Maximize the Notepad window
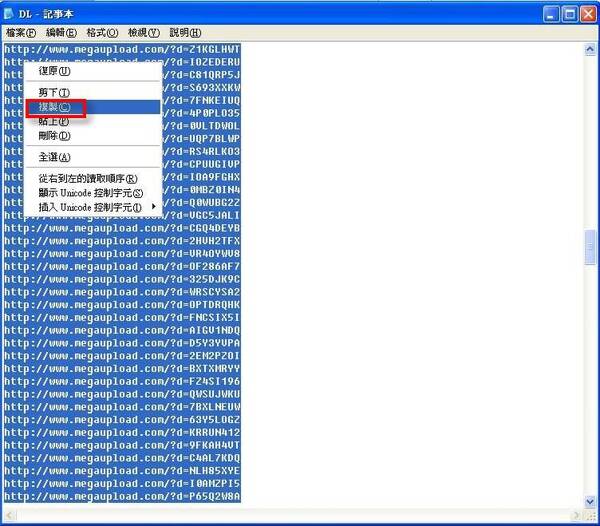600x526 pixels. coord(570,15)
